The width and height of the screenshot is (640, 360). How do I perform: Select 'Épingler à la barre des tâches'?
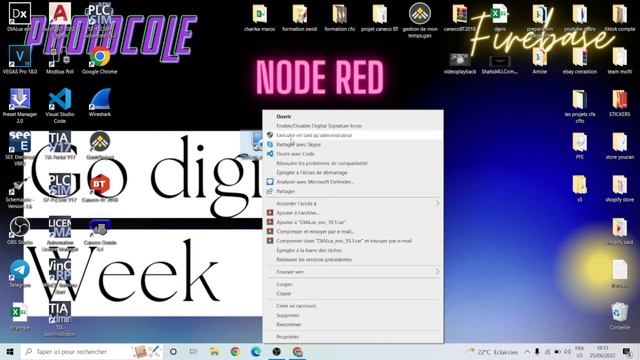coord(353,250)
